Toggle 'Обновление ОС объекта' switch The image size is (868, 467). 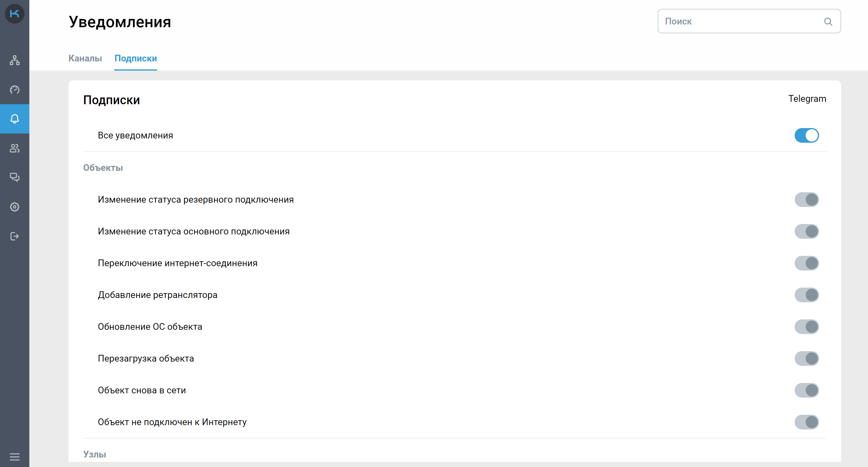point(806,326)
